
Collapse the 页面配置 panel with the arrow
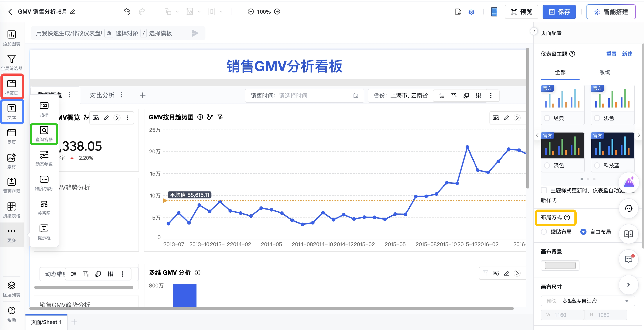[534, 32]
